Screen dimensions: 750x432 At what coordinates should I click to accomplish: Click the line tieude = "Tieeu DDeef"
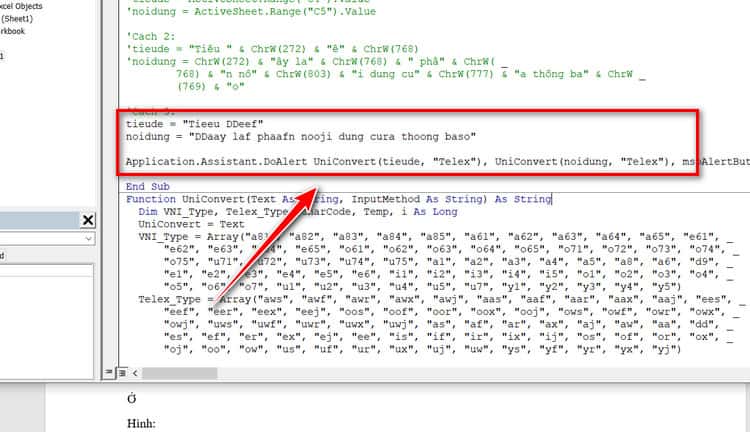point(194,124)
